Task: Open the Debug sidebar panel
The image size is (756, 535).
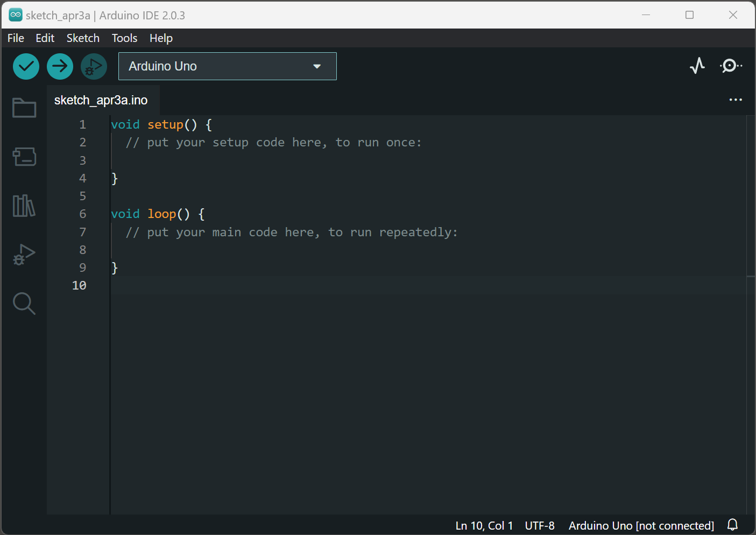Action: coord(24,255)
